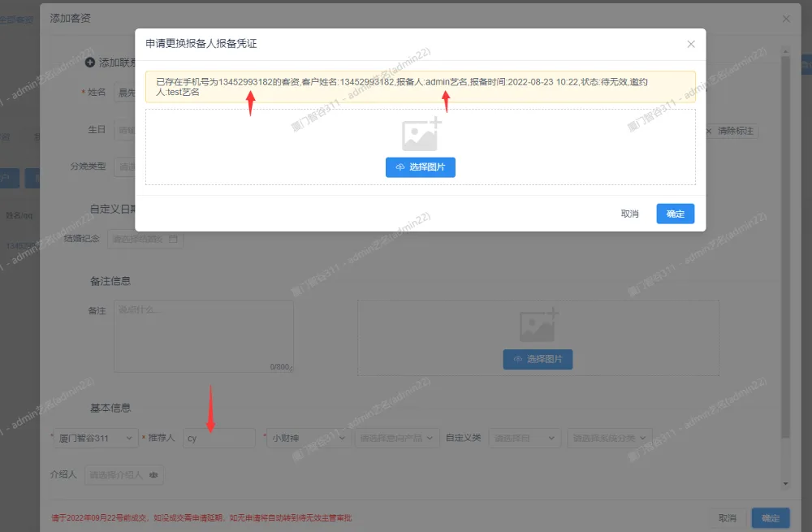
Task: Expand the 请选择系统分类 dropdown
Action: [610, 438]
